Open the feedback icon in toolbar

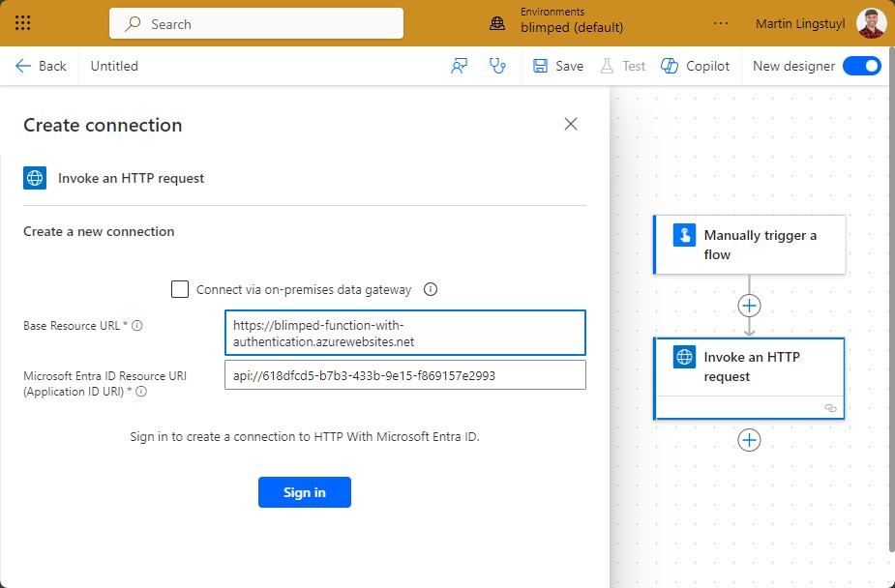pyautogui.click(x=459, y=66)
